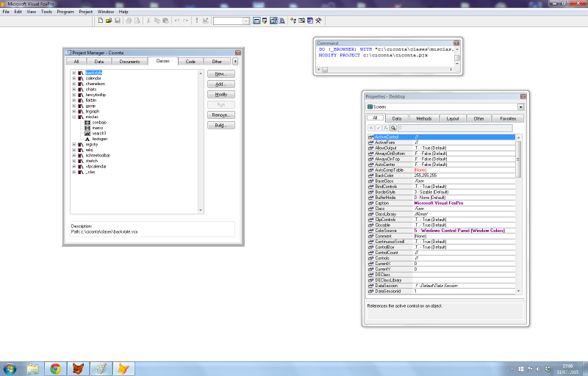Open the Windows Start button
Viewport: 588px width, 376px height.
point(10,369)
